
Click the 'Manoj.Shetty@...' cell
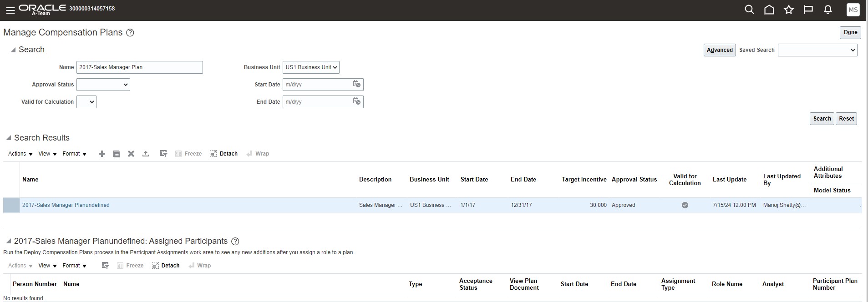click(x=784, y=205)
